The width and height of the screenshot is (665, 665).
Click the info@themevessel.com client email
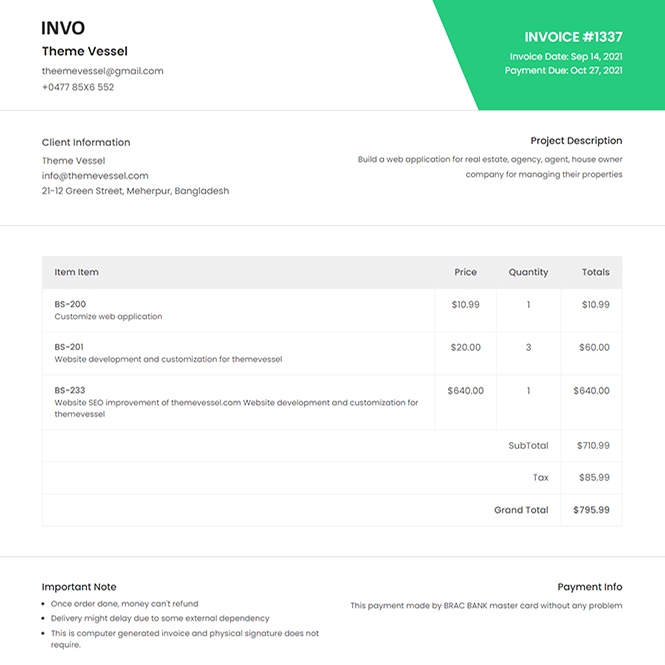(x=95, y=175)
